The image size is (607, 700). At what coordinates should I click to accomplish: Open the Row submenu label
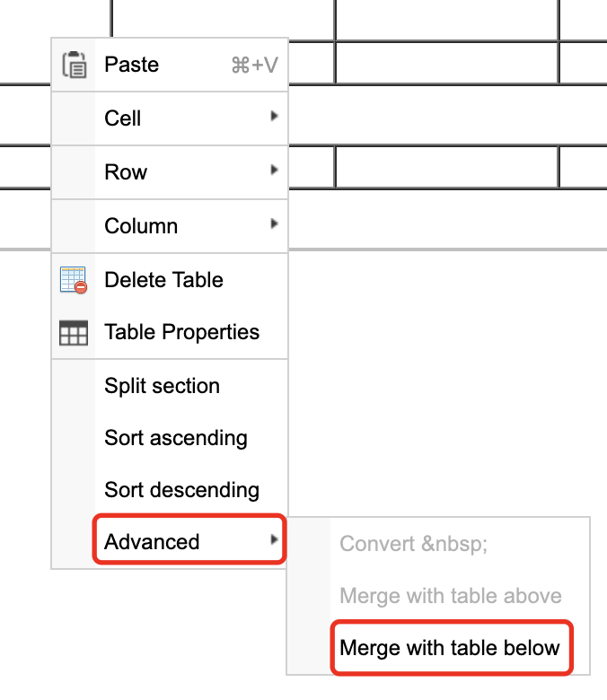click(x=126, y=172)
